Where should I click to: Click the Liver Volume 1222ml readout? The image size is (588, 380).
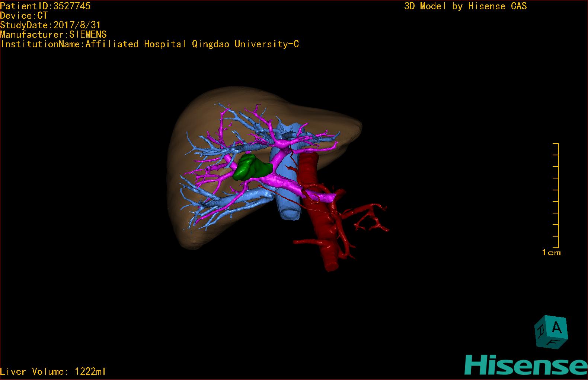[x=53, y=371]
